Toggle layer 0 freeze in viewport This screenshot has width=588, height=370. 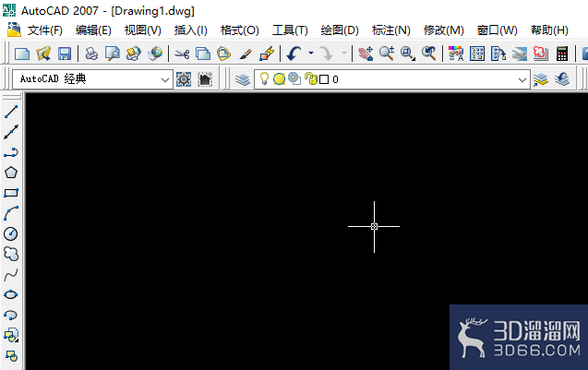tap(294, 78)
